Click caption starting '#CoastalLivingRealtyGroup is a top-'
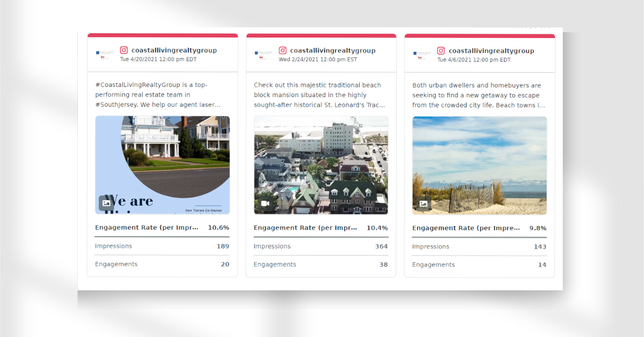Image resolution: width=644 pixels, height=337 pixels. pyautogui.click(x=158, y=95)
